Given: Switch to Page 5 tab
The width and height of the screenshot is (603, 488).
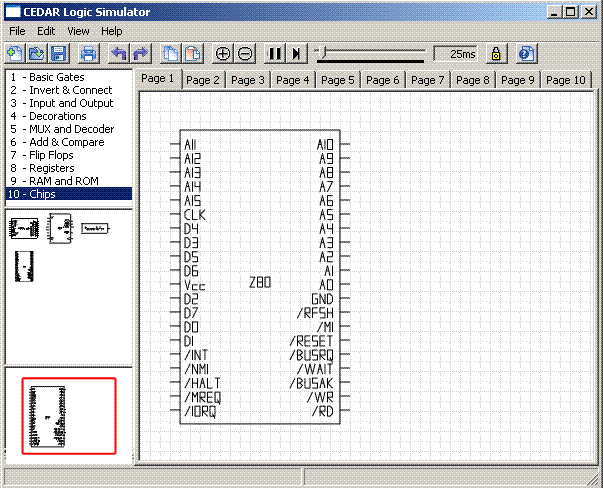Looking at the screenshot, I should click(x=338, y=80).
